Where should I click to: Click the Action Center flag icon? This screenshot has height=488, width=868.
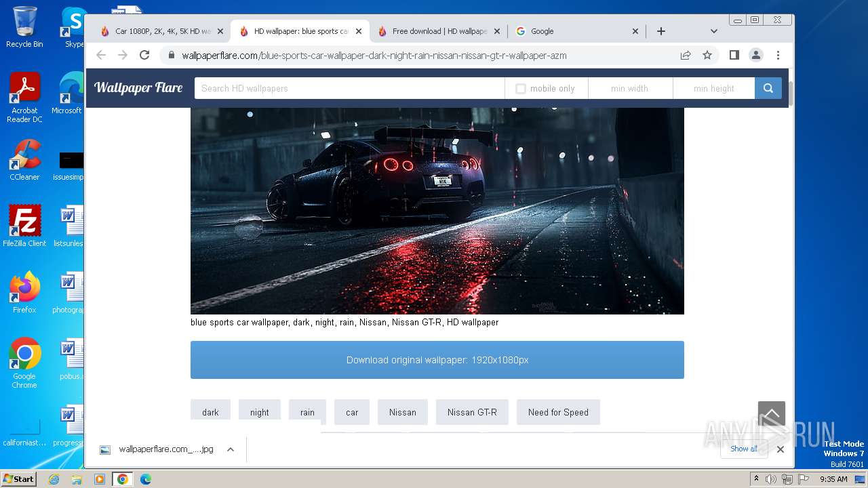pos(802,479)
